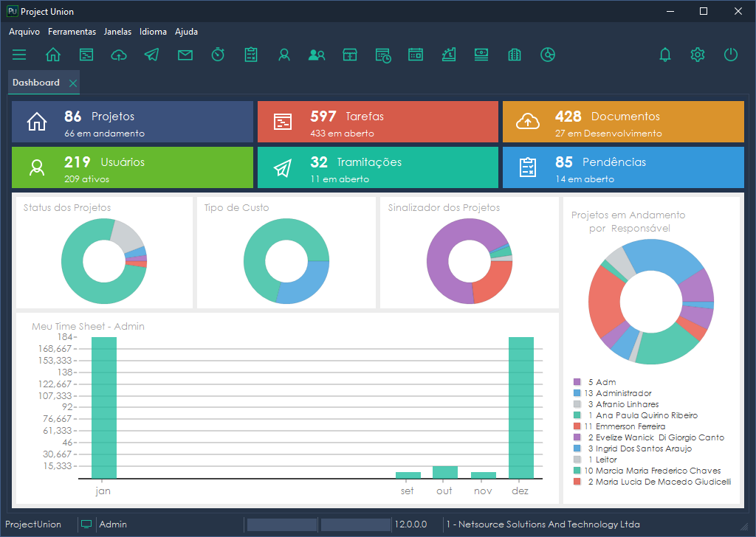Open the clipboard checklist toolbar icon

[251, 55]
